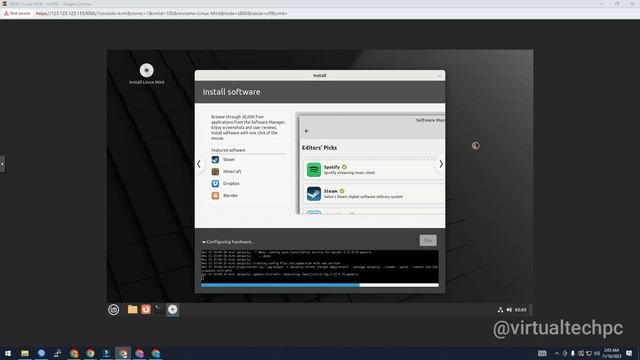The height and width of the screenshot is (360, 640).
Task: Launch the Firefox icon in Mint panel
Action: click(146, 309)
